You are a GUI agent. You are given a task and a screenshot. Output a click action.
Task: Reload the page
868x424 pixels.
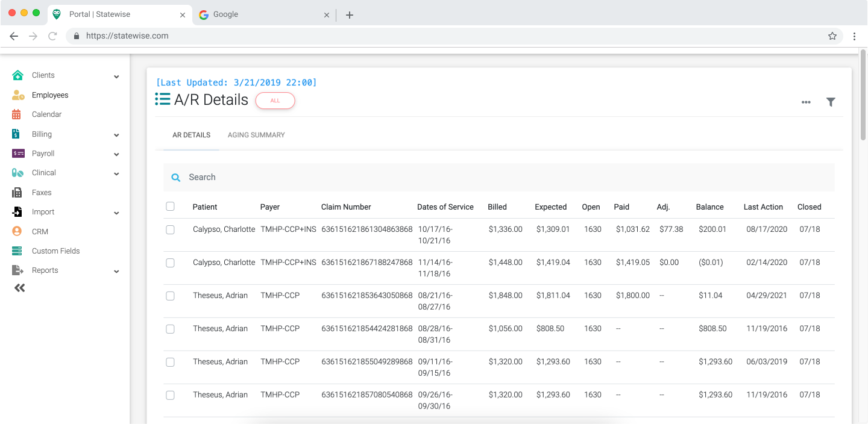pos(52,36)
